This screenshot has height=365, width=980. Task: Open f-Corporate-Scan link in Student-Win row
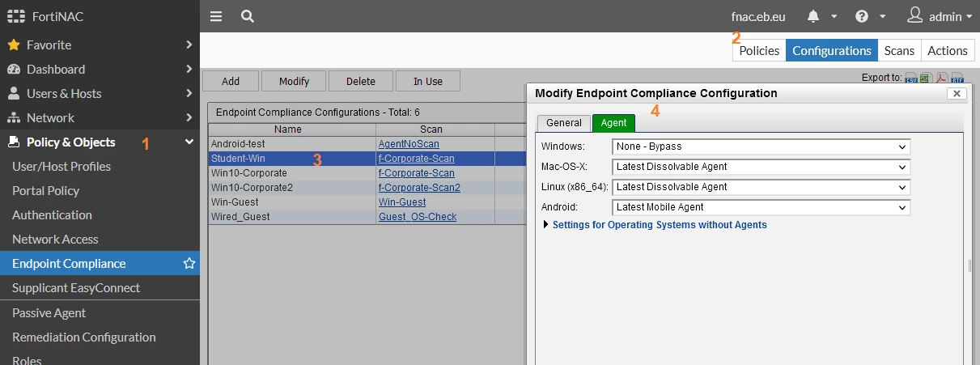pyautogui.click(x=417, y=159)
